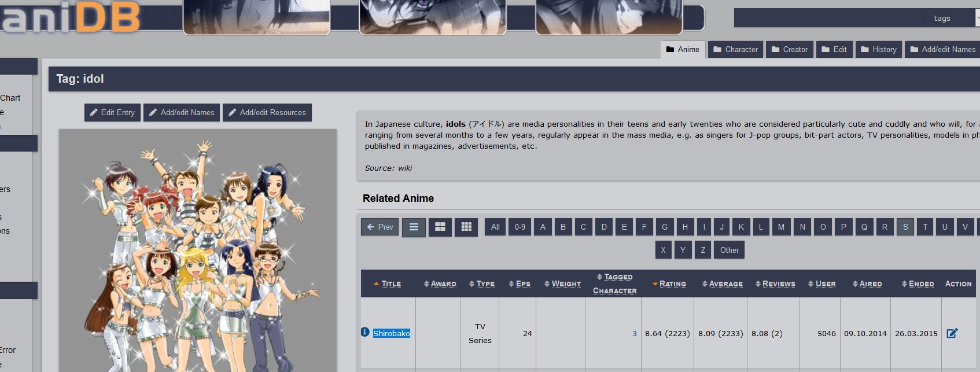Sort table by Rating column

click(673, 284)
